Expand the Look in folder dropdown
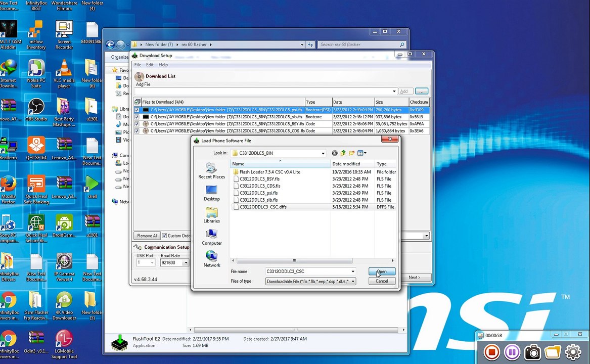The height and width of the screenshot is (364, 590). tap(323, 153)
